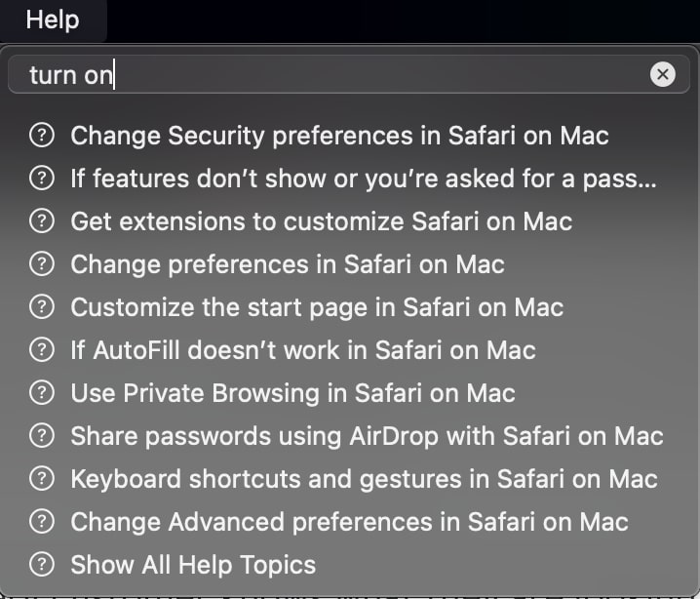Open "Change Security preferences in Safari" topic
The image size is (700, 599).
(x=339, y=136)
